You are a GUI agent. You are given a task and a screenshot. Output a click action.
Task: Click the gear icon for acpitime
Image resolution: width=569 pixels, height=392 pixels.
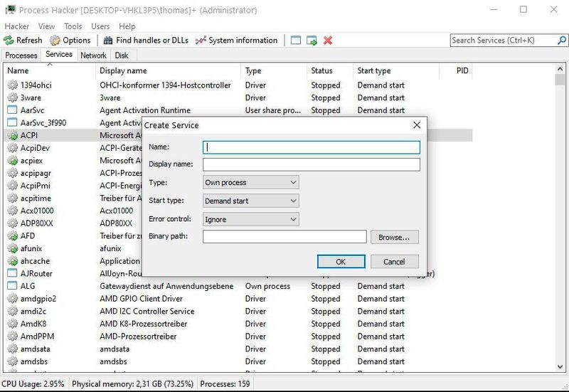pos(12,198)
